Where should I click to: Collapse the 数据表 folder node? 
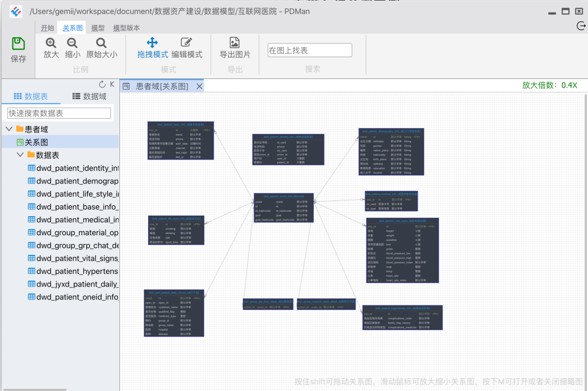coord(20,155)
